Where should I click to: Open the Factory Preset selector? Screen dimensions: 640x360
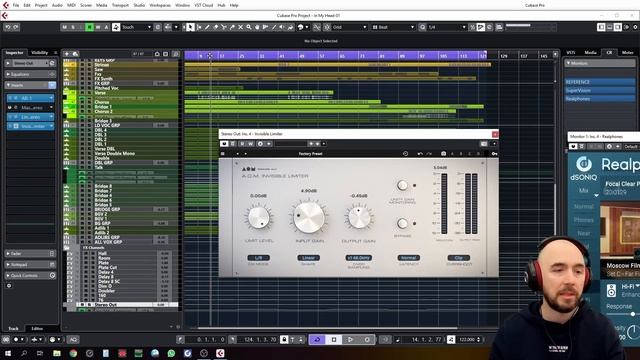click(x=311, y=154)
